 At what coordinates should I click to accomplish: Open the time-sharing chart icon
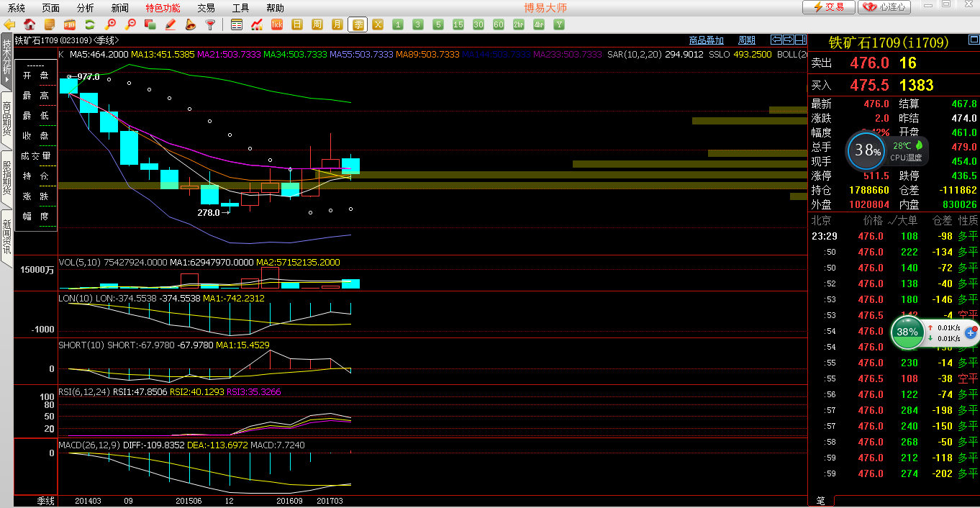click(x=257, y=24)
